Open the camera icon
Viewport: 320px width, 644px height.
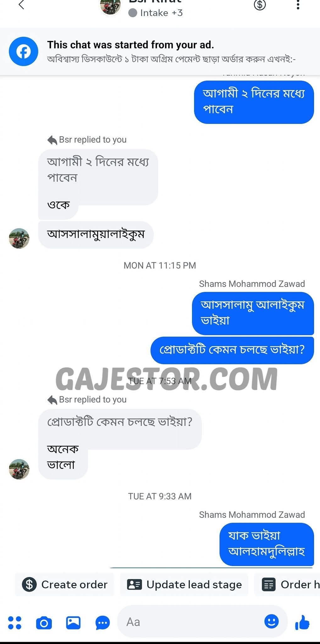(x=44, y=623)
